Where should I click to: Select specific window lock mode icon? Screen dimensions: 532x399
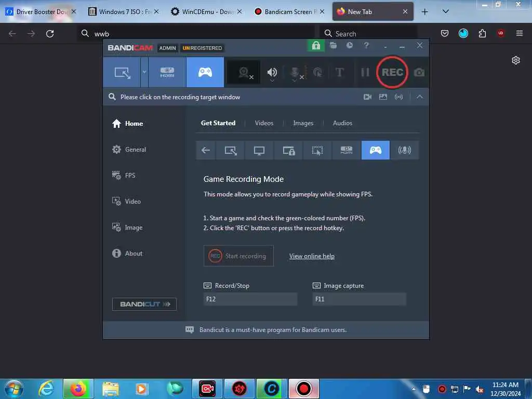coord(289,150)
